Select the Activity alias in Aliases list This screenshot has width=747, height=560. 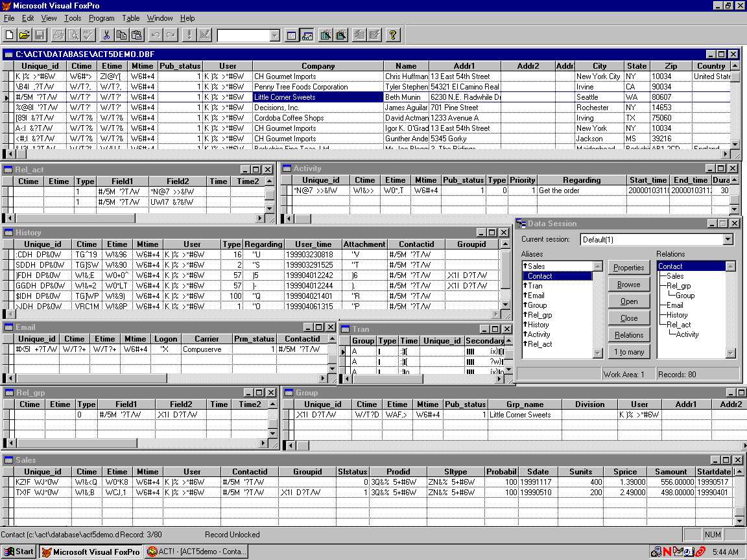tap(558, 334)
